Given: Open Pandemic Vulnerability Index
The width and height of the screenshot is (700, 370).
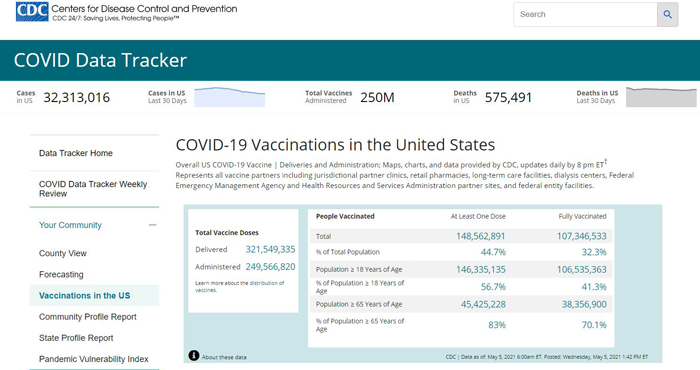Looking at the screenshot, I should [x=93, y=359].
